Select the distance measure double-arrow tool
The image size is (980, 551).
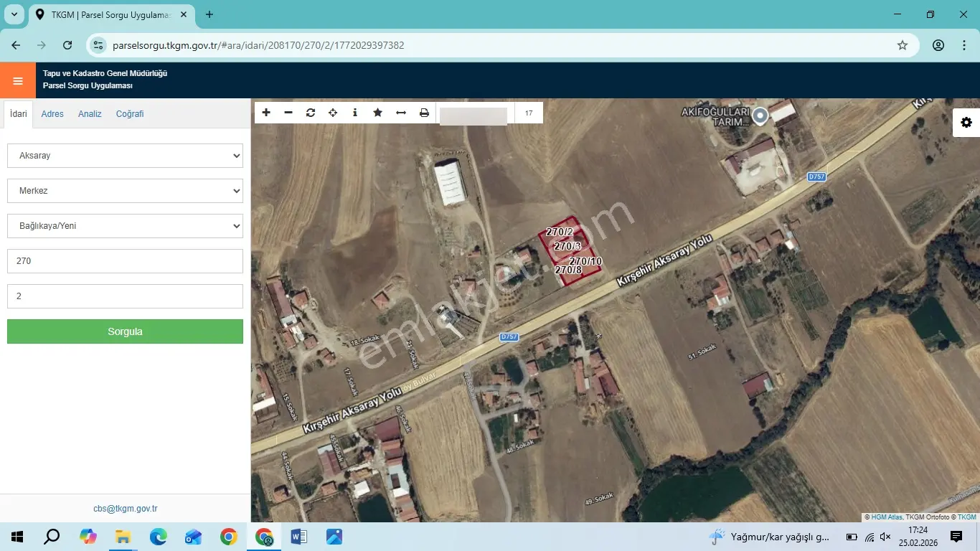point(401,113)
